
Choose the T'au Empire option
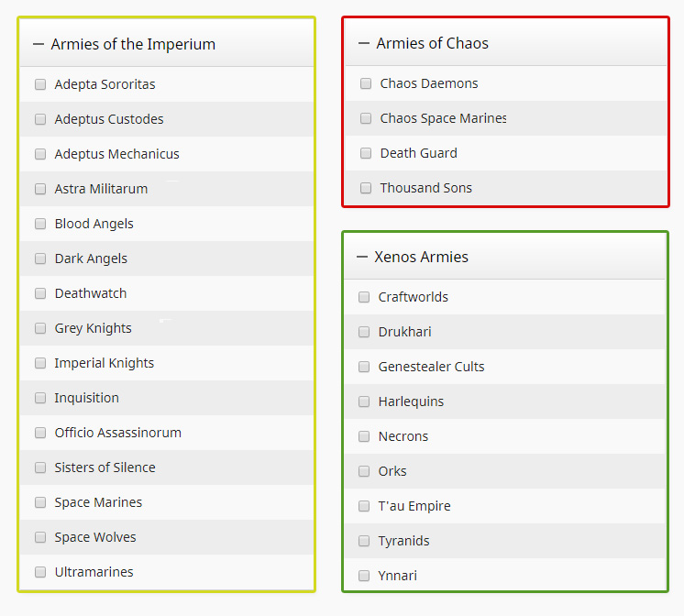pyautogui.click(x=414, y=506)
